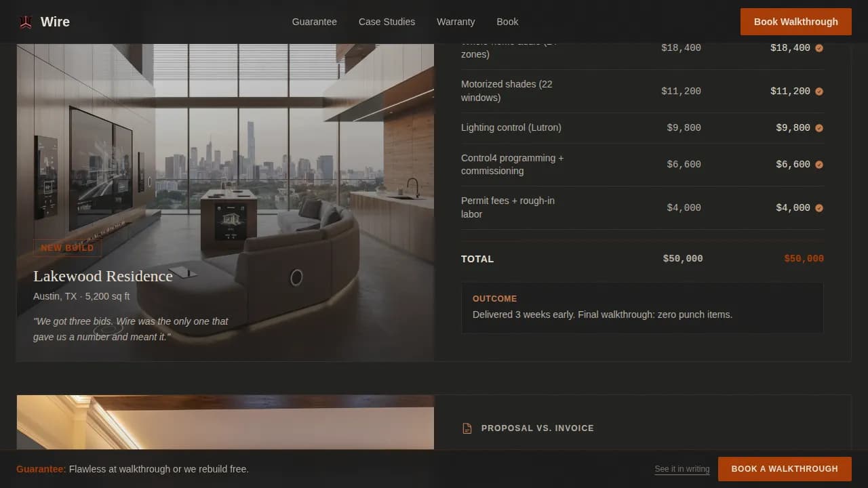868x488 pixels.
Task: Click the second case study photo
Action: 225,422
